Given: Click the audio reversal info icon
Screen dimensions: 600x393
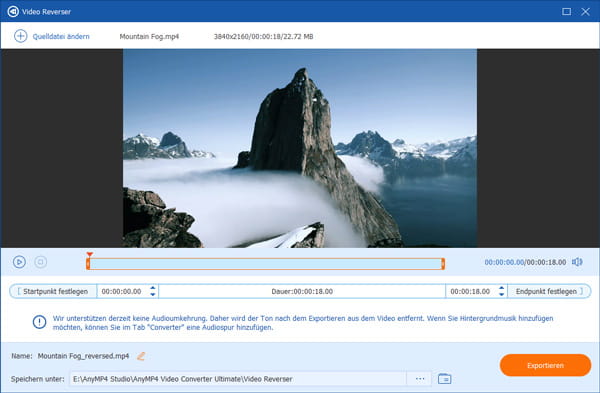Looking at the screenshot, I should [x=39, y=322].
